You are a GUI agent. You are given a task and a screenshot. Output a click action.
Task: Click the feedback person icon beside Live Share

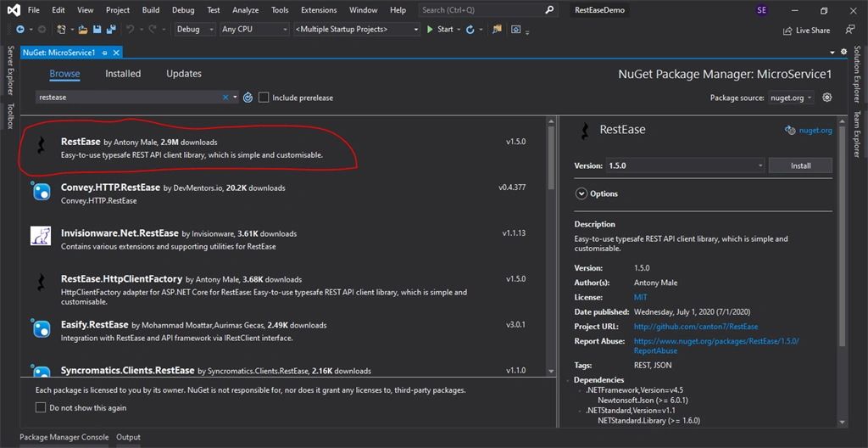pos(850,30)
